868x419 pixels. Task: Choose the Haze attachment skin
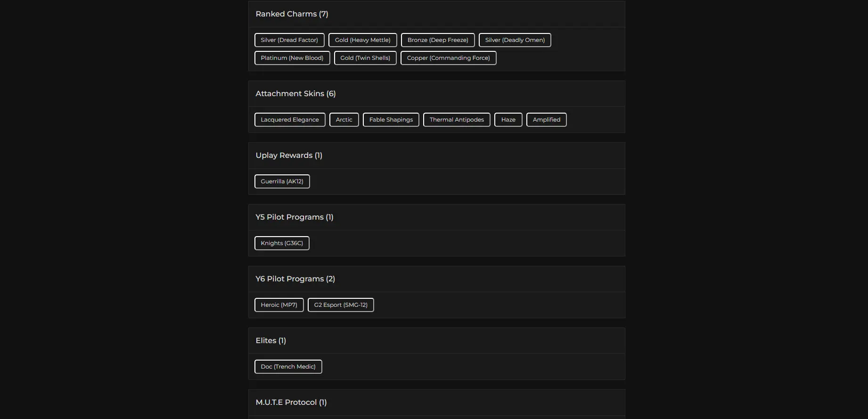(x=508, y=120)
